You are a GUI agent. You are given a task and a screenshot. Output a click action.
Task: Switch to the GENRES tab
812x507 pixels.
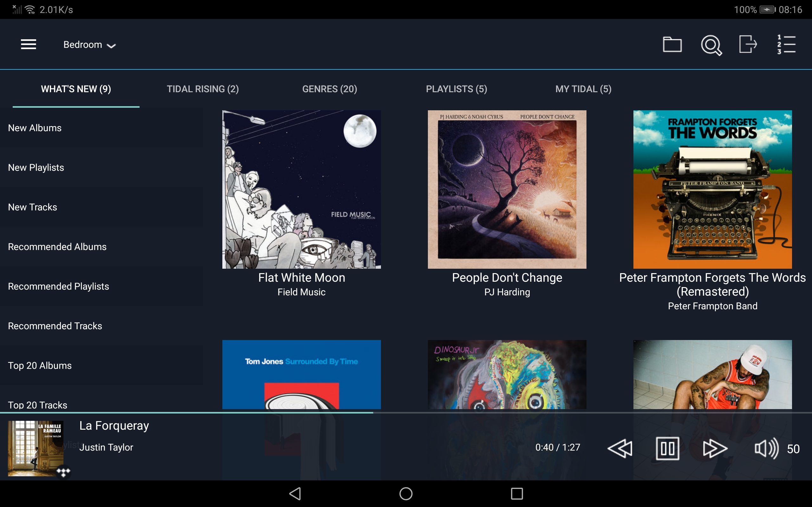330,89
